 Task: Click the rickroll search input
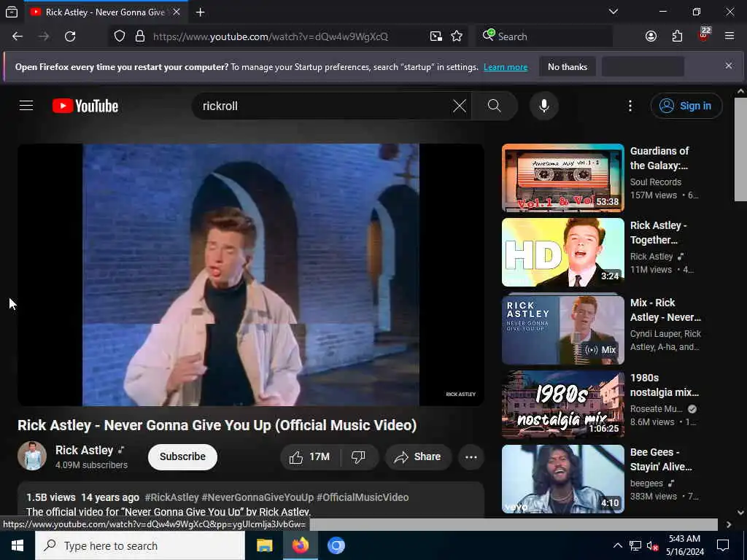pyautogui.click(x=324, y=106)
